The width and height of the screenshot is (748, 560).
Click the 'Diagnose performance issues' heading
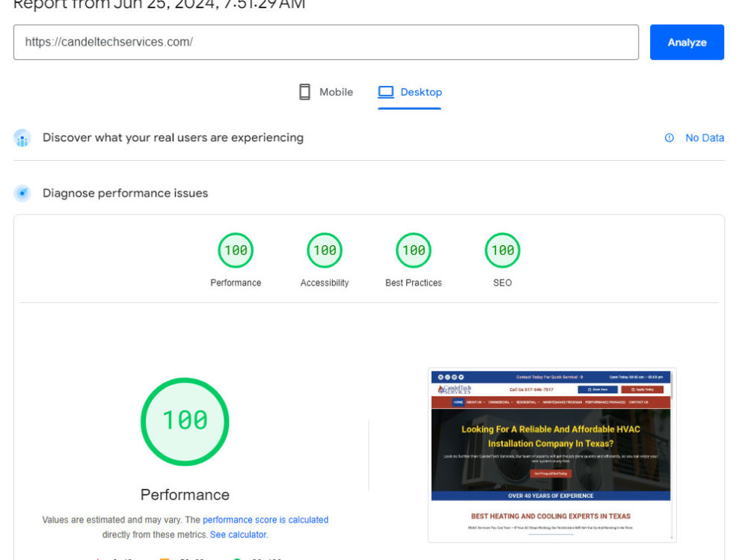click(125, 193)
